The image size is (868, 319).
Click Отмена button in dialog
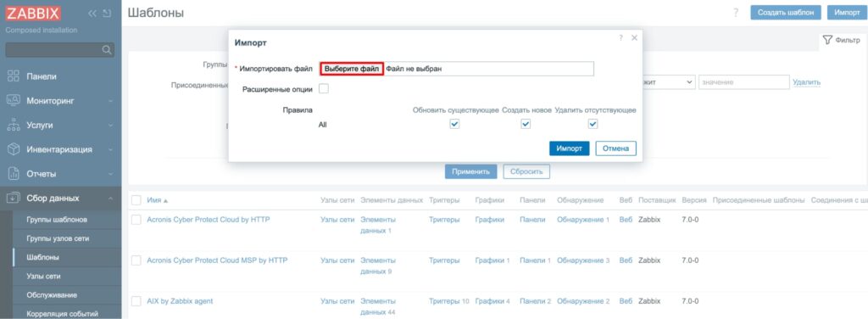[x=615, y=148]
